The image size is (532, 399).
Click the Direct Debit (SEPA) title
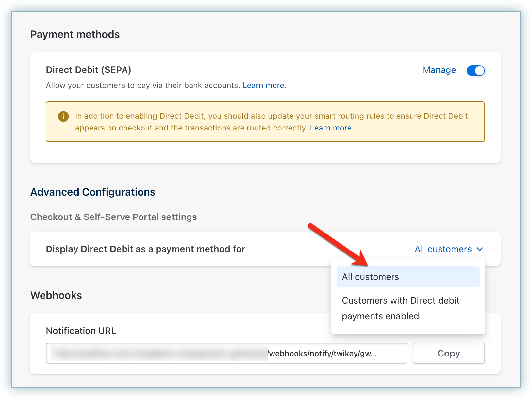point(89,70)
